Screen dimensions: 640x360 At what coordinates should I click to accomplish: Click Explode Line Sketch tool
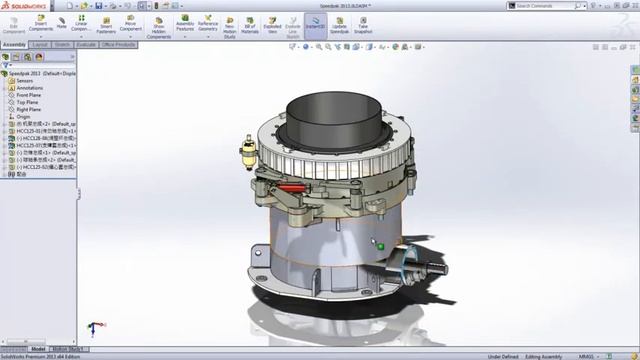click(x=293, y=28)
